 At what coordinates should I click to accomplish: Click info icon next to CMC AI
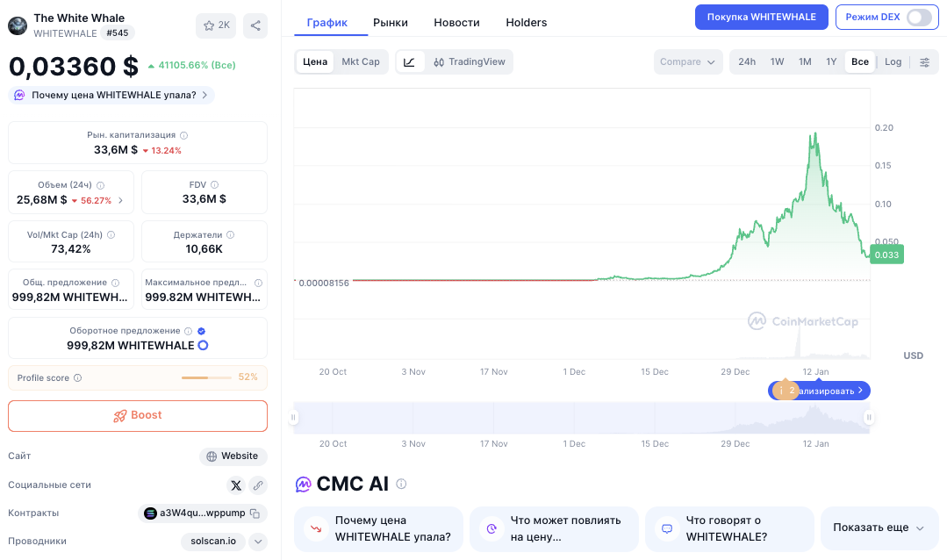click(401, 484)
